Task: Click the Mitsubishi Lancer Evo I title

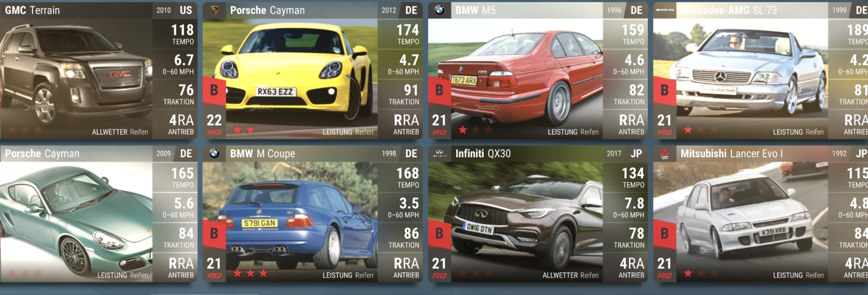Action: click(x=732, y=153)
